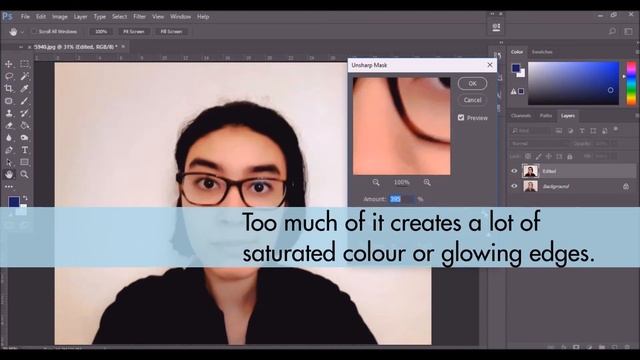Select the Crop tool
Image resolution: width=640 pixels, height=360 pixels.
tap(9, 89)
